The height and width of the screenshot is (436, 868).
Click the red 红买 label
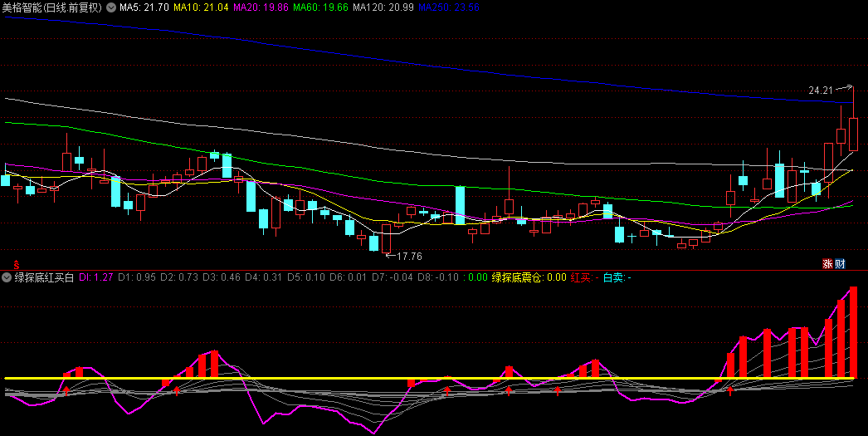coord(584,277)
